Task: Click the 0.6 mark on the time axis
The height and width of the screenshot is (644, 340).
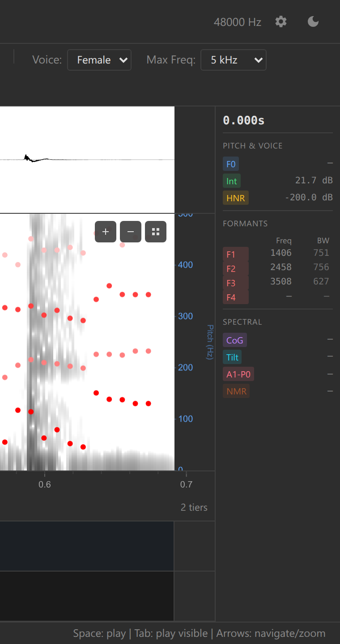Action: coord(45,484)
